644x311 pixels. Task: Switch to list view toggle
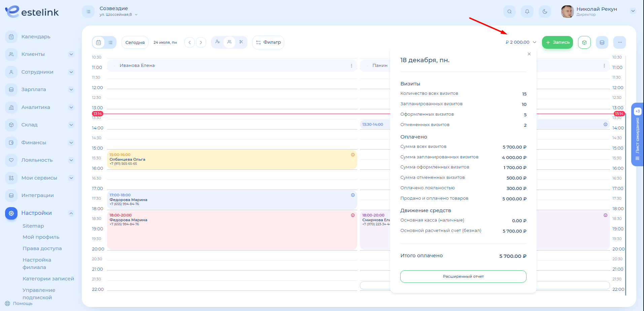[110, 42]
